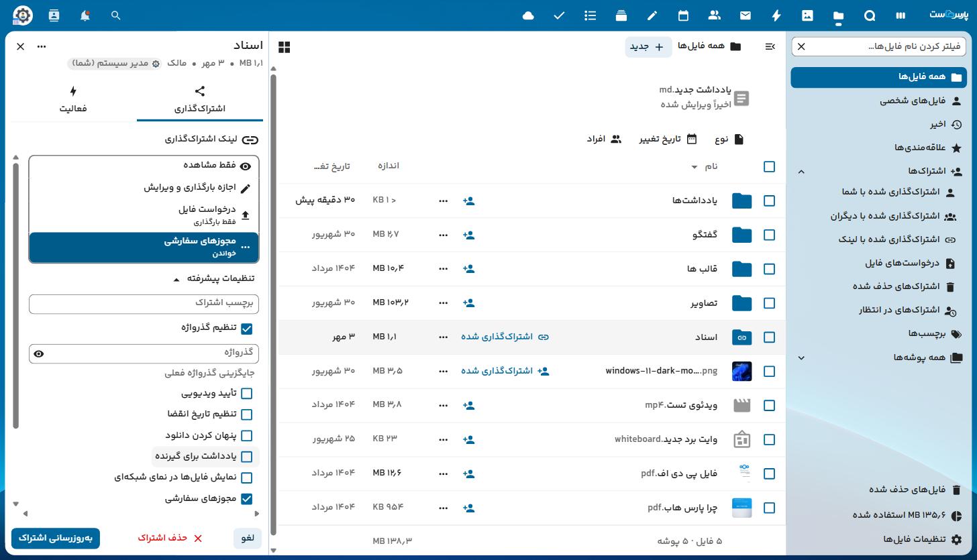The image size is (977, 560).
Task: Open windows-11-dark-mo....png thumbnail
Action: pos(741,372)
